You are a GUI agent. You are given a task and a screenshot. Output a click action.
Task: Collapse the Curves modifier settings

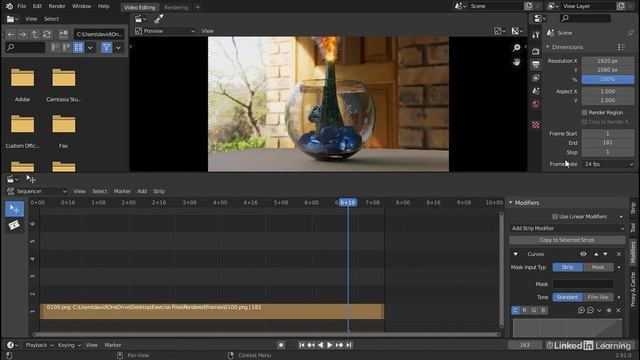point(516,254)
